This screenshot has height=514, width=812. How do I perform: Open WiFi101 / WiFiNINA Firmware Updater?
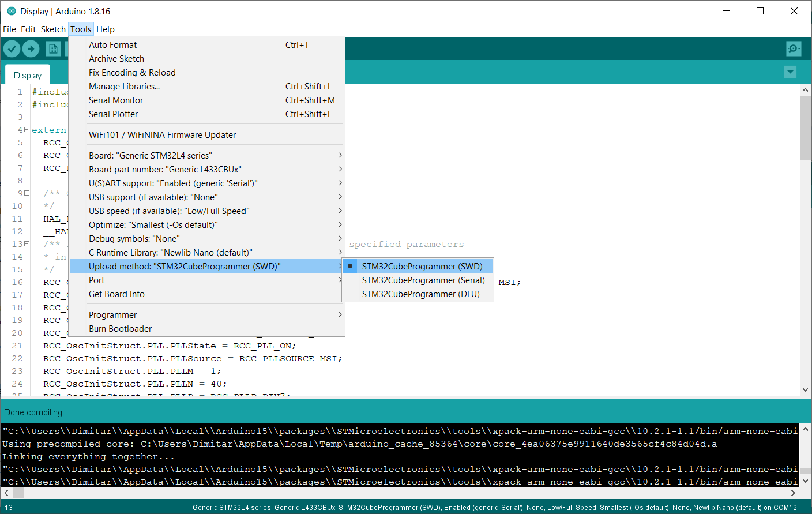coord(207,135)
